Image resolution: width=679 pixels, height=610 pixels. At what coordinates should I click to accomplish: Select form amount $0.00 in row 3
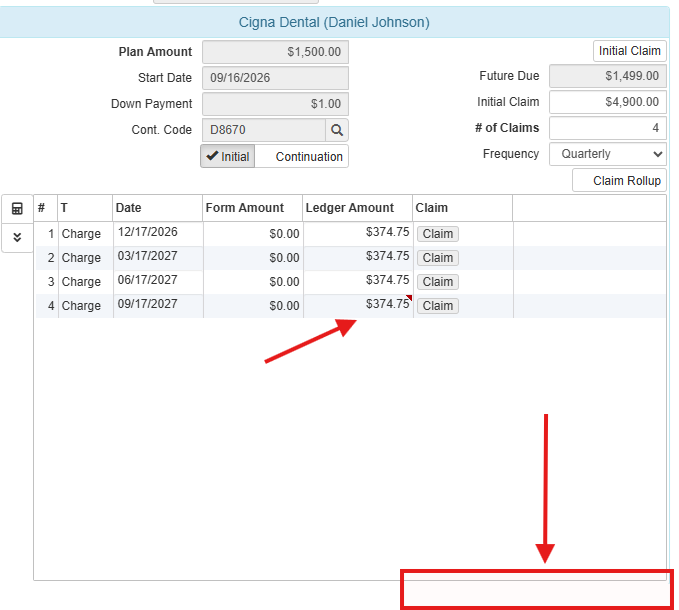tap(253, 282)
